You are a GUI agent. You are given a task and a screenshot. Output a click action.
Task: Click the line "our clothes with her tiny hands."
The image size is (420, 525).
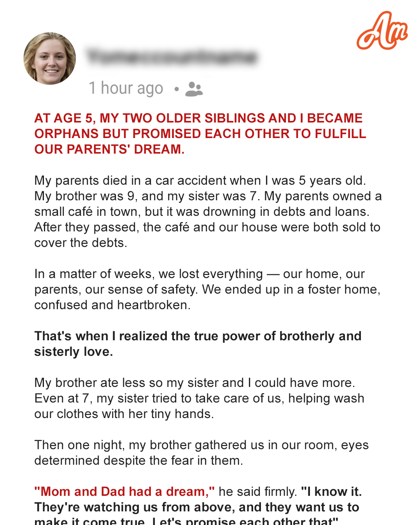point(124,414)
